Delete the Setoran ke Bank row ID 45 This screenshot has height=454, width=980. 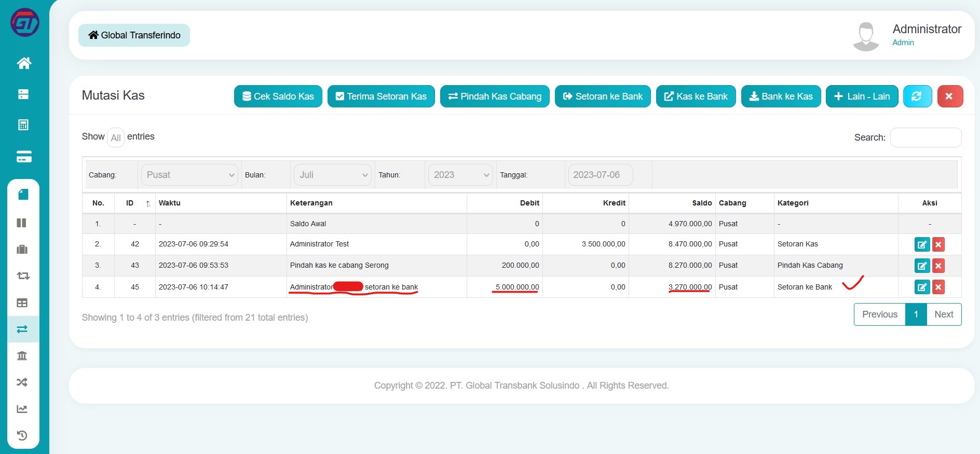click(x=938, y=287)
